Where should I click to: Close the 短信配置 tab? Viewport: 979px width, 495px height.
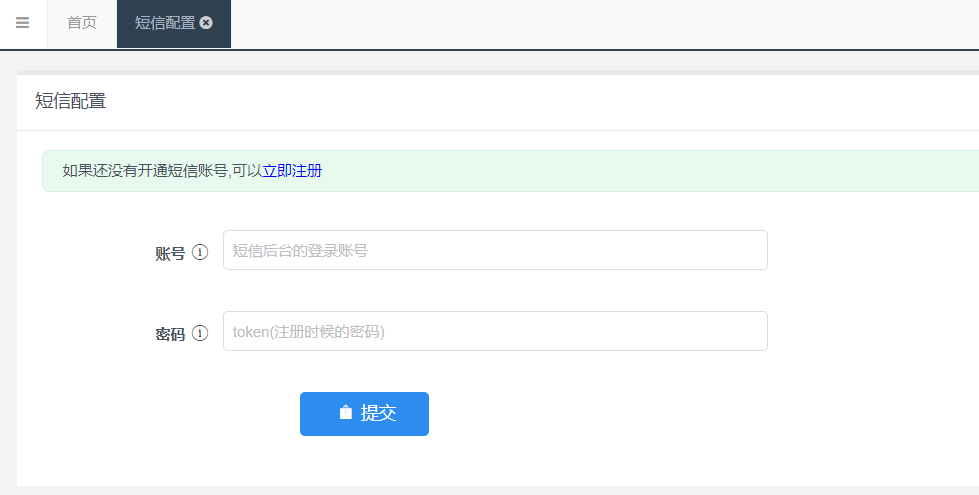pyautogui.click(x=206, y=23)
